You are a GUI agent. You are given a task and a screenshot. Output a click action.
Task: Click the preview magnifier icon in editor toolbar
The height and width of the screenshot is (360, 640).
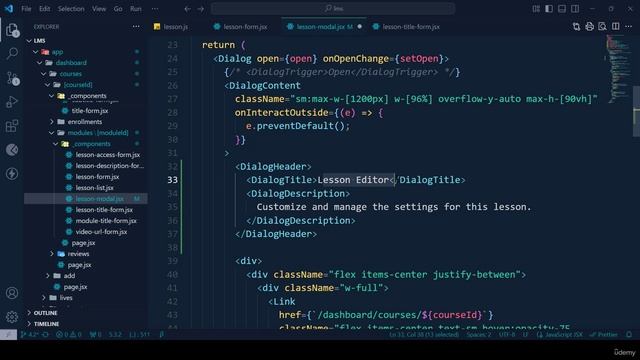602,27
